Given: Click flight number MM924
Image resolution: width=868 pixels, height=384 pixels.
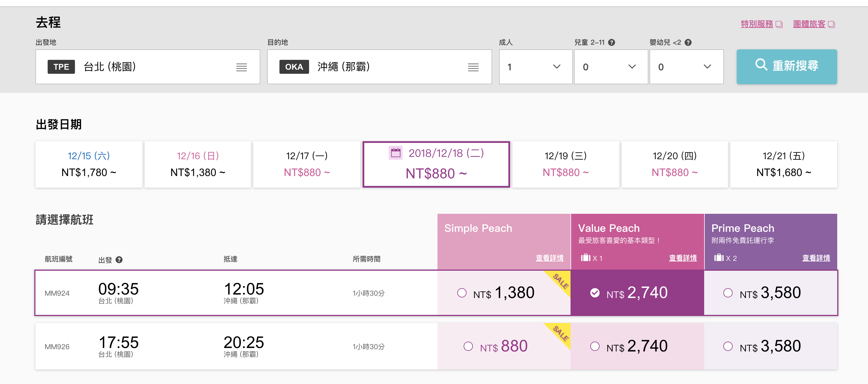Looking at the screenshot, I should (x=57, y=293).
